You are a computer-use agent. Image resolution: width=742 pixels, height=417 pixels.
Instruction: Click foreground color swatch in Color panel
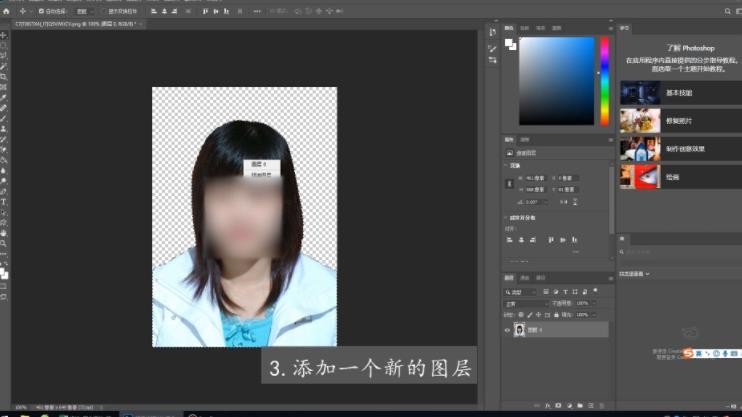508,43
